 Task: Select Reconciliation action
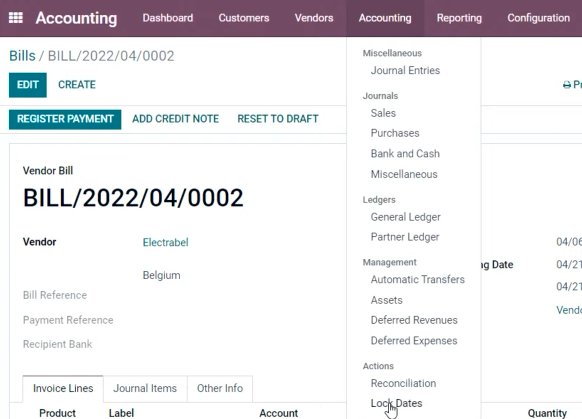click(x=403, y=383)
